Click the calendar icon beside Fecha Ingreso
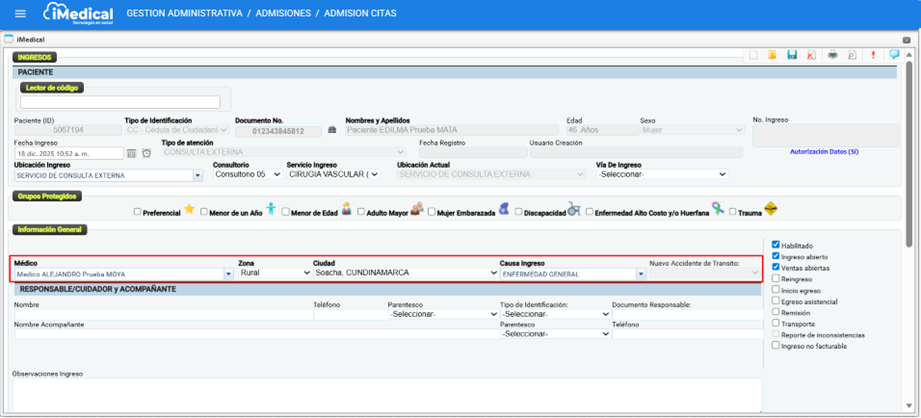Image resolution: width=921 pixels, height=418 pixels. [131, 153]
